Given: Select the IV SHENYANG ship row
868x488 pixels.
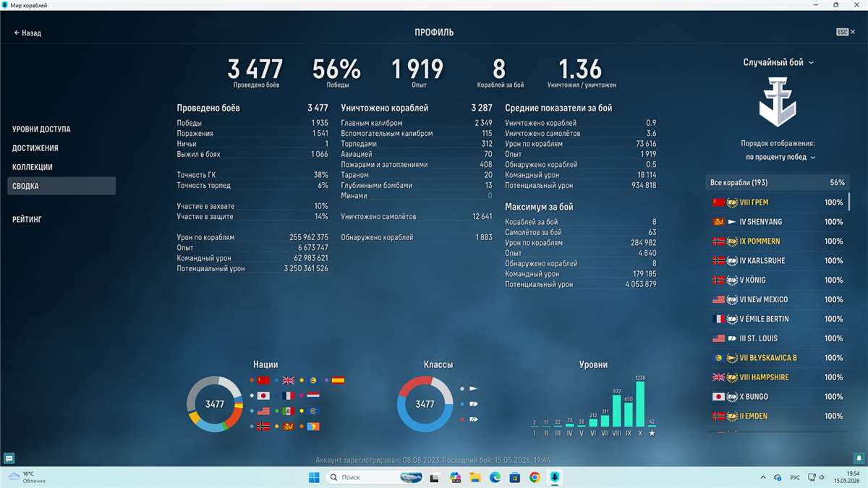Looking at the screenshot, I should pos(778,222).
